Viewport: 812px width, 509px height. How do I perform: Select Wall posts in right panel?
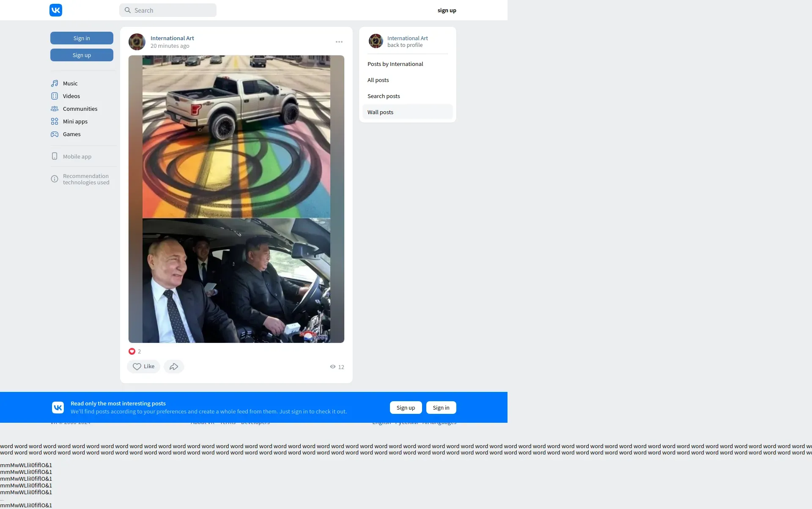380,112
